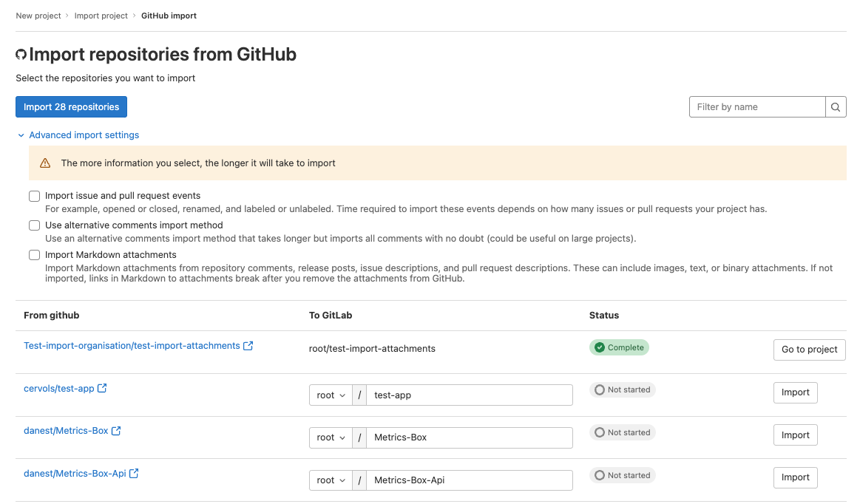Click Go to project for test-import-attachments
Screen dimensions: 860x504
(809, 350)
